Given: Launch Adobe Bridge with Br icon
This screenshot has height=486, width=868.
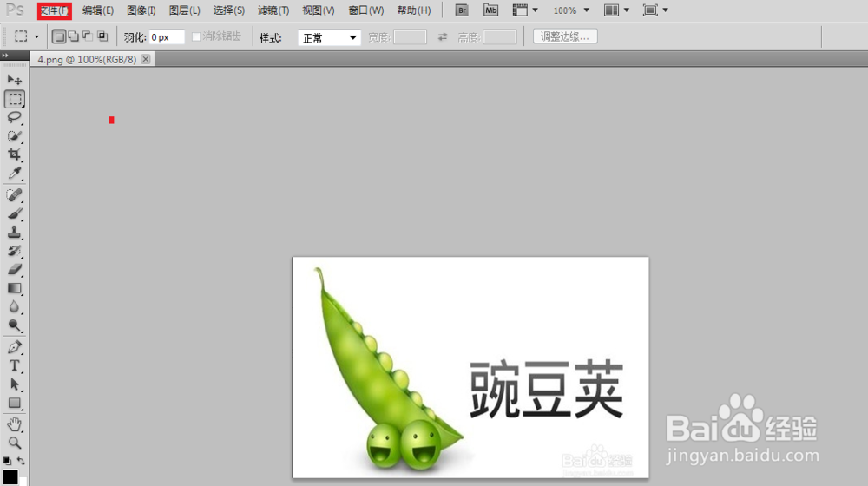Looking at the screenshot, I should tap(462, 10).
